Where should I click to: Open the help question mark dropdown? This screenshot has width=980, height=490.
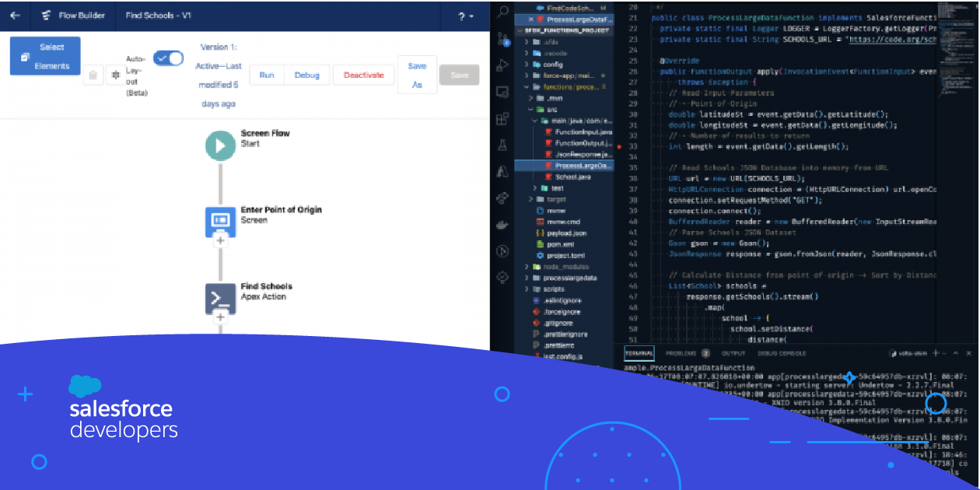point(465,16)
